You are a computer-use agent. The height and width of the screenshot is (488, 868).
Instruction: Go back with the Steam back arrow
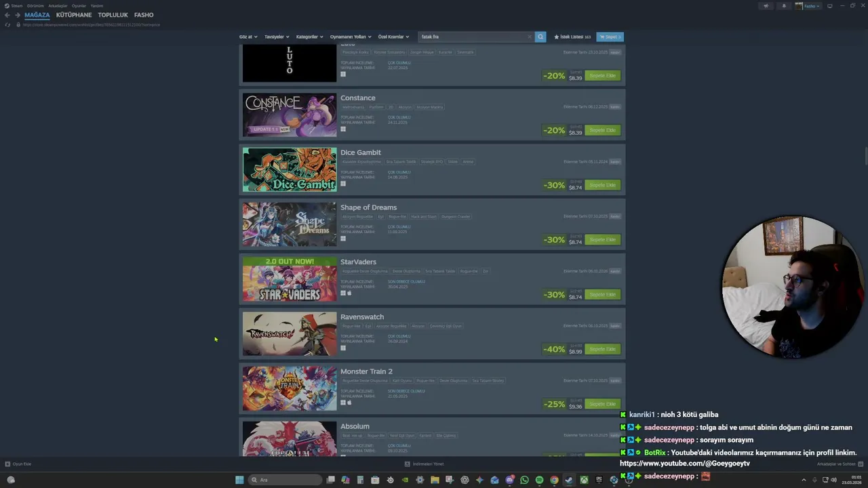pos(7,15)
